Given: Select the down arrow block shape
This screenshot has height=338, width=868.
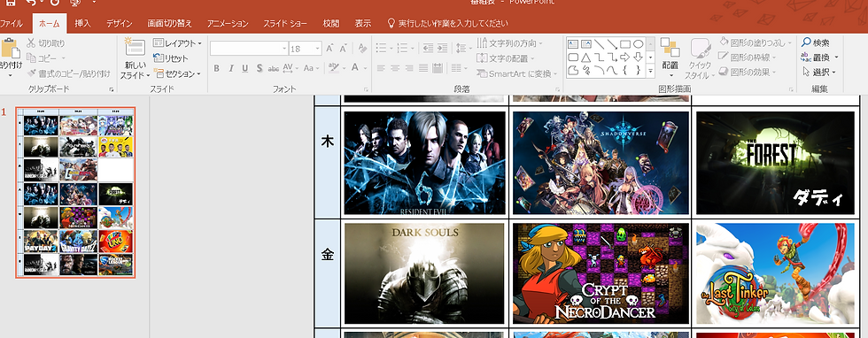Looking at the screenshot, I should (639, 57).
